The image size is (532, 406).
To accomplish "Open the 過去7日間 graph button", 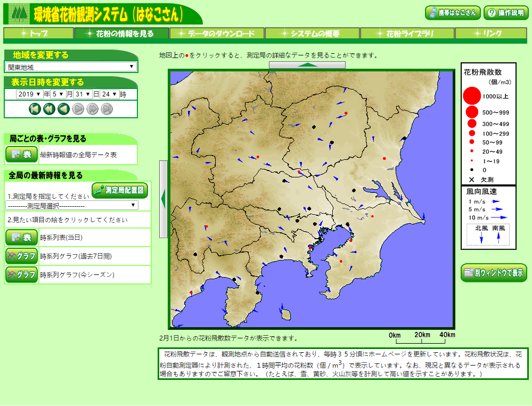I will [21, 256].
